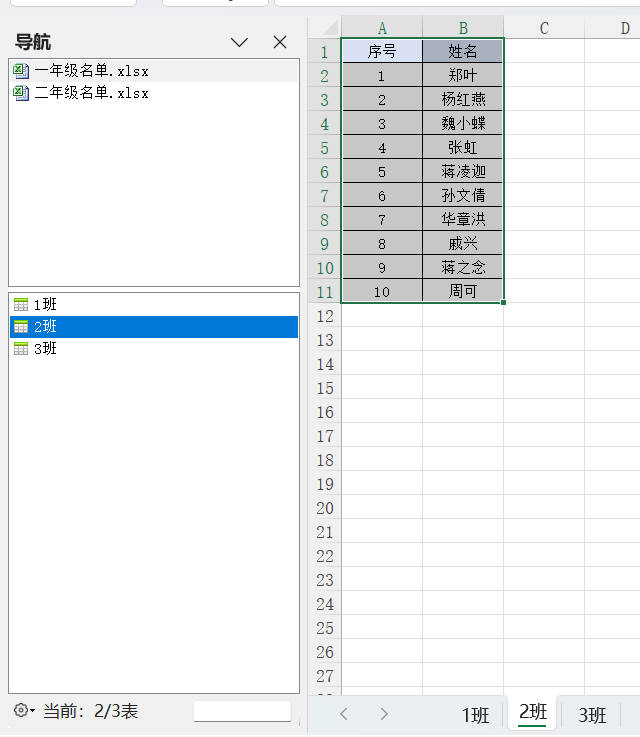Click the 1班 sheet table icon
Viewport: 640px width, 737px height.
point(21,304)
